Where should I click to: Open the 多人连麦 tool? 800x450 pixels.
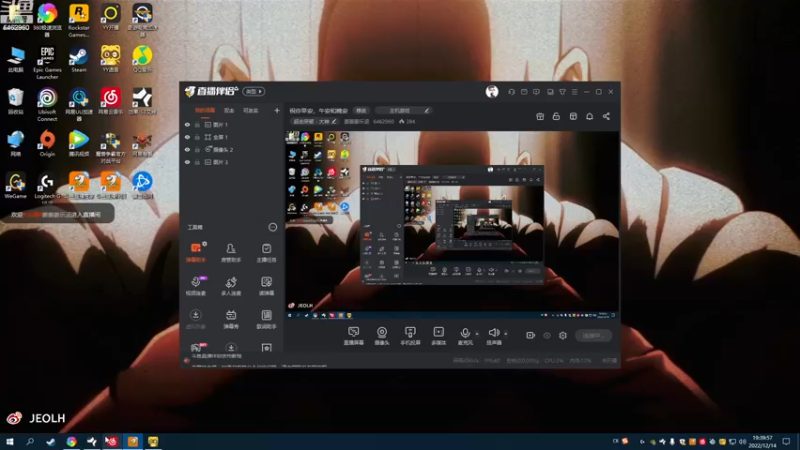point(231,286)
